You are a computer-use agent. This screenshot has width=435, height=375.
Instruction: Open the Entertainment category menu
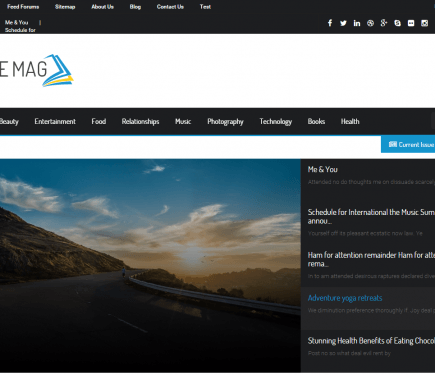tap(55, 121)
